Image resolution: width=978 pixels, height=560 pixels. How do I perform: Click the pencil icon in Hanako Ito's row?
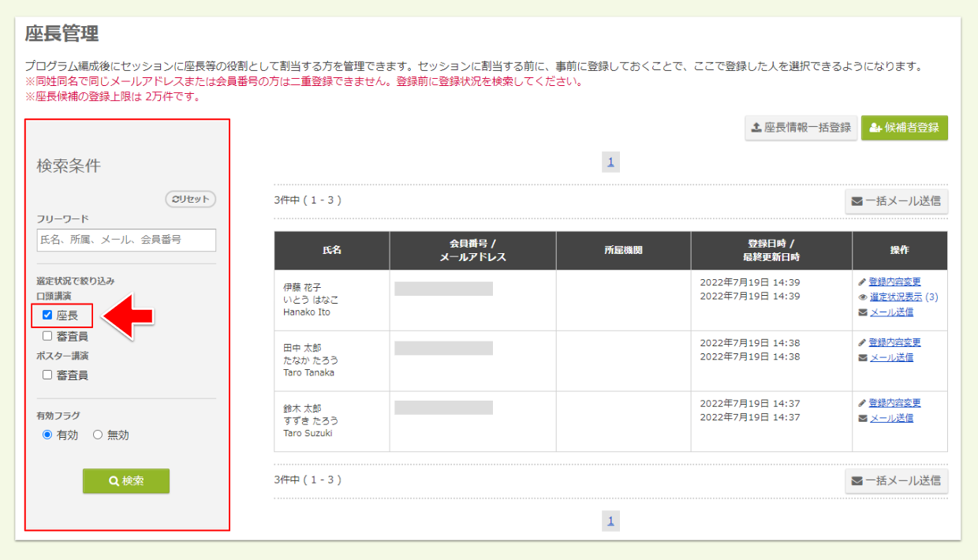862,282
